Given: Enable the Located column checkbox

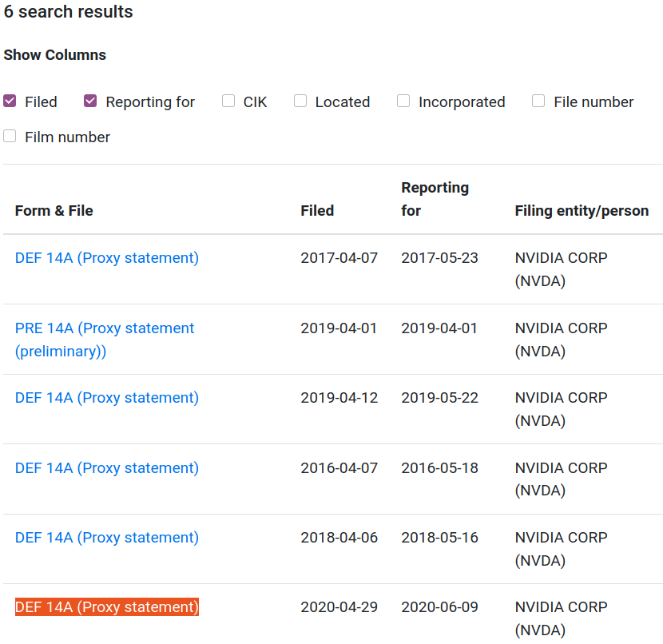Looking at the screenshot, I should [x=300, y=101].
